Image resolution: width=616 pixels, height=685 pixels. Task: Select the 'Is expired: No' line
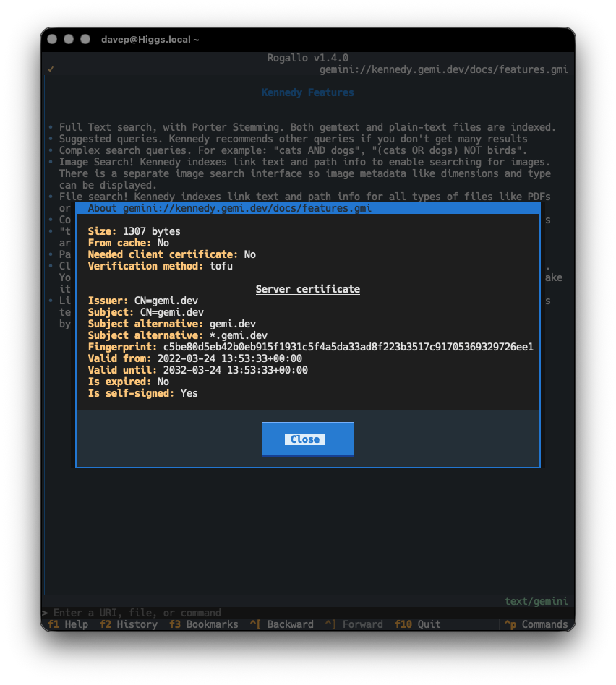pyautogui.click(x=128, y=382)
